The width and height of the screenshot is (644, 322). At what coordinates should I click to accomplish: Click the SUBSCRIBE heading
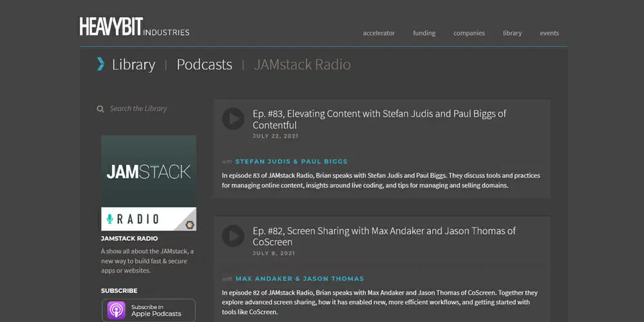(119, 291)
